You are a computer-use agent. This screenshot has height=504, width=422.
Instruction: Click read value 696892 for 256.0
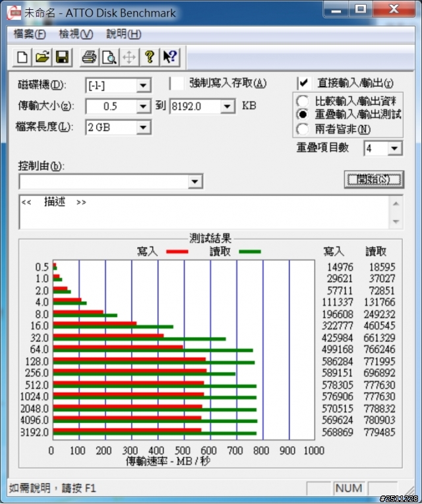[379, 373]
